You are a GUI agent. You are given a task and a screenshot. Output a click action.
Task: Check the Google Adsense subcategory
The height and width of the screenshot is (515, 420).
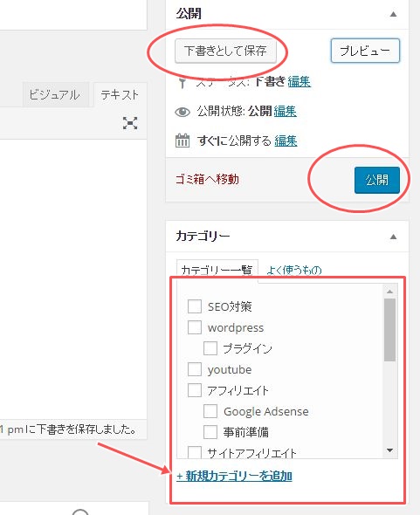click(x=210, y=411)
